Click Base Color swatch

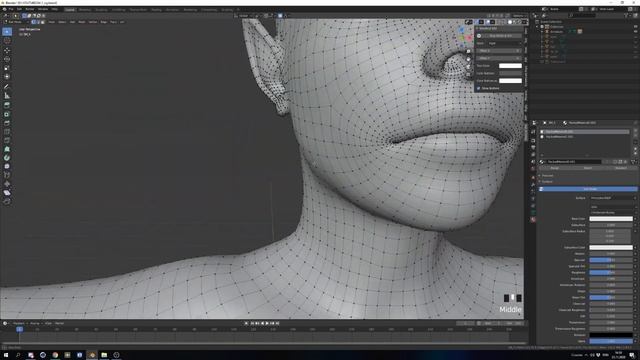click(611, 219)
